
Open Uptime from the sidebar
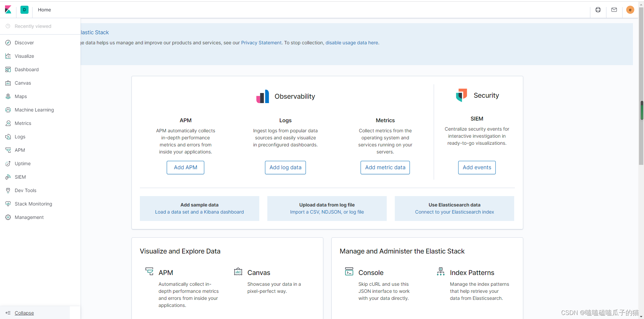tap(22, 164)
